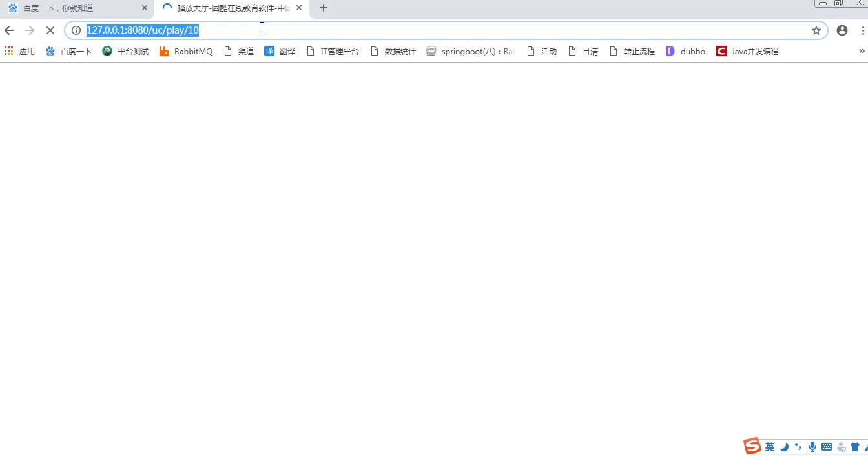Select the 播放大厅 tab

(232, 8)
